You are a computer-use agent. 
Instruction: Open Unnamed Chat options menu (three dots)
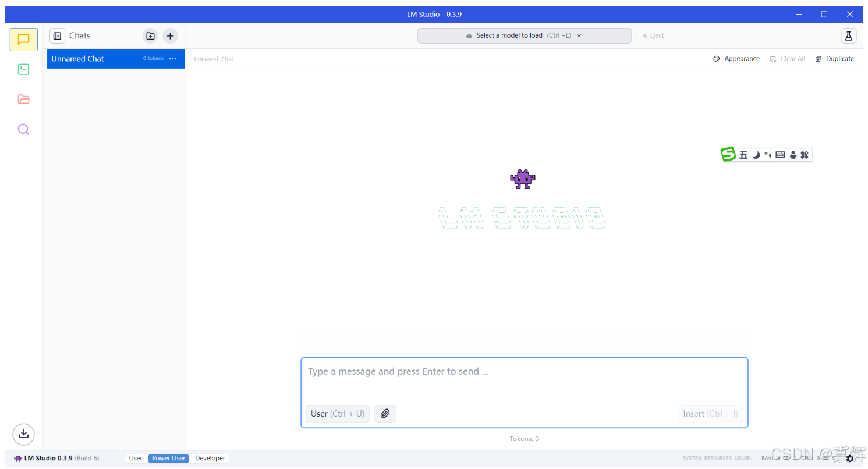pos(173,59)
